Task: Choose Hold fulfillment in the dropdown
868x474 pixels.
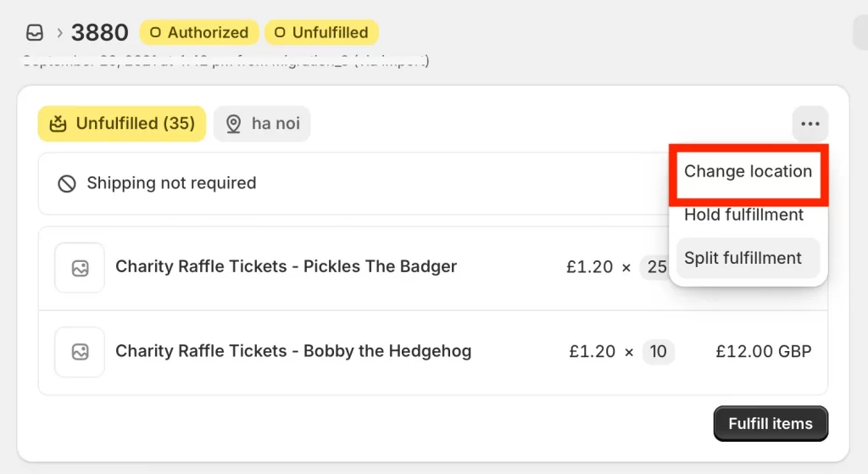Action: (x=743, y=215)
